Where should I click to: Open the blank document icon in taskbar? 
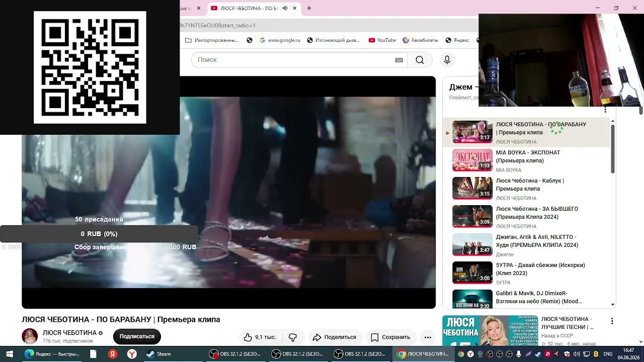tap(93, 354)
